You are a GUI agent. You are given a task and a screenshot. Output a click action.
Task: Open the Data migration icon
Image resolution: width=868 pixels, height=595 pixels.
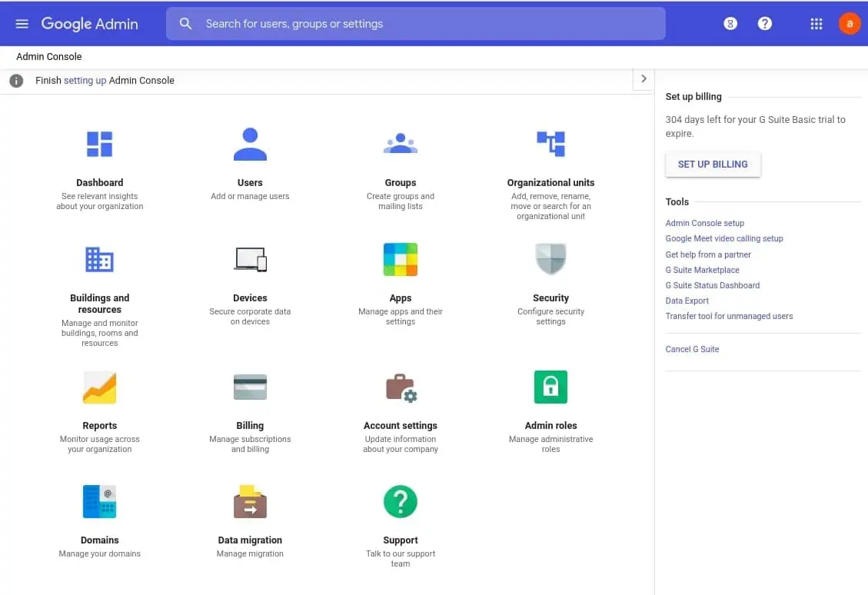coord(250,501)
